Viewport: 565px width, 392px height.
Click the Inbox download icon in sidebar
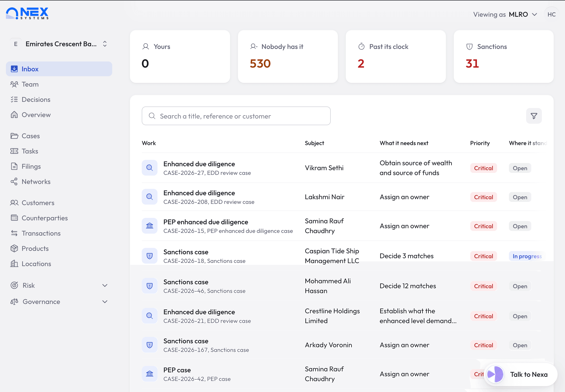coord(14,69)
